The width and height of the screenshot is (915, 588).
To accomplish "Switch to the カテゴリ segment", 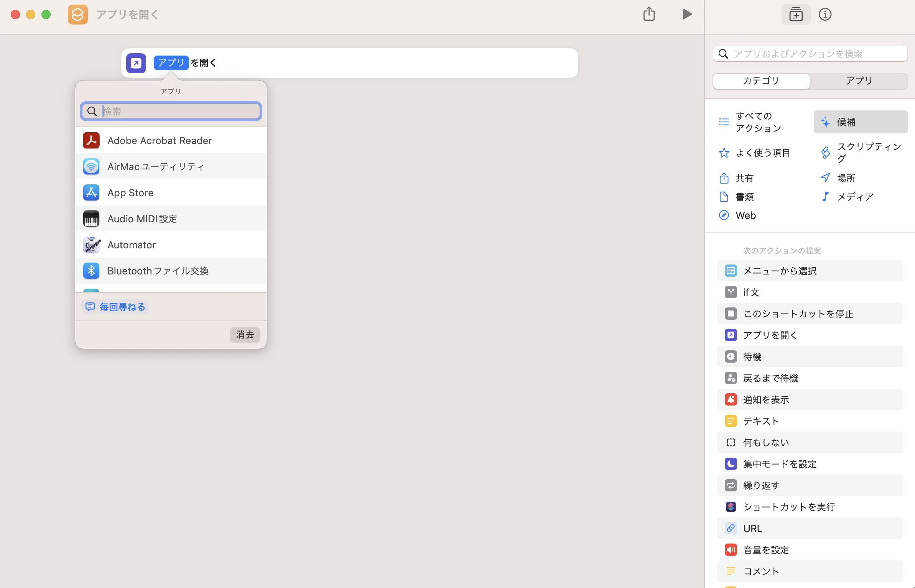I will tap(761, 81).
